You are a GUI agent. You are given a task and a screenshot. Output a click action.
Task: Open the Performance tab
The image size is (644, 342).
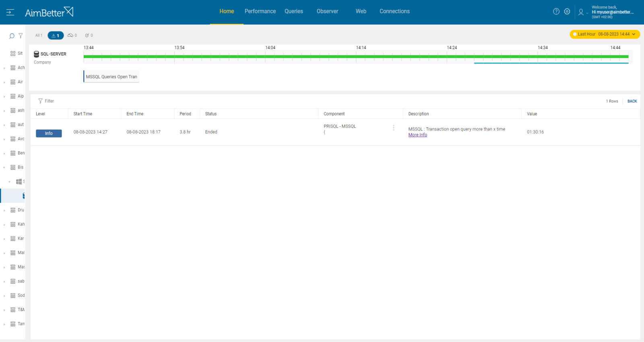(260, 11)
